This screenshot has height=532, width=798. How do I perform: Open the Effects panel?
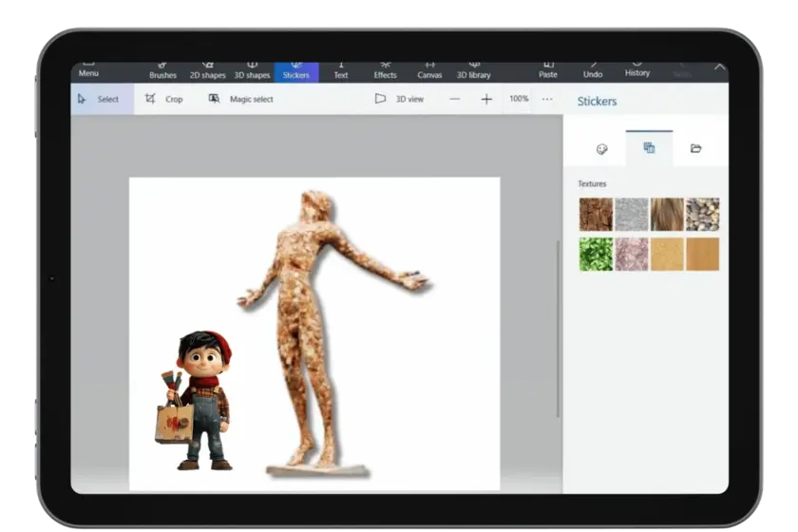[385, 71]
